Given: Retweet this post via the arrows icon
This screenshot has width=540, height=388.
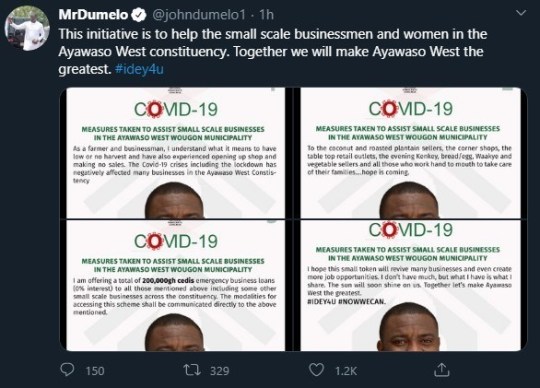Looking at the screenshot, I should pos(192,370).
